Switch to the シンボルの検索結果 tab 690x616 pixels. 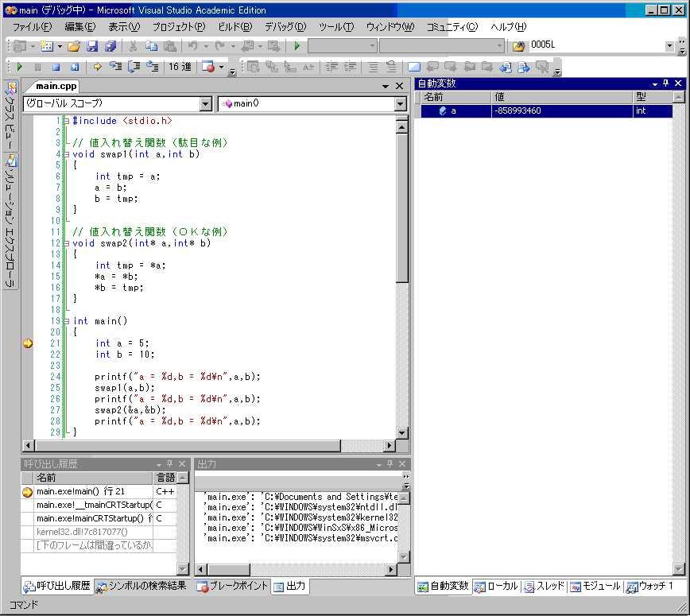141,587
